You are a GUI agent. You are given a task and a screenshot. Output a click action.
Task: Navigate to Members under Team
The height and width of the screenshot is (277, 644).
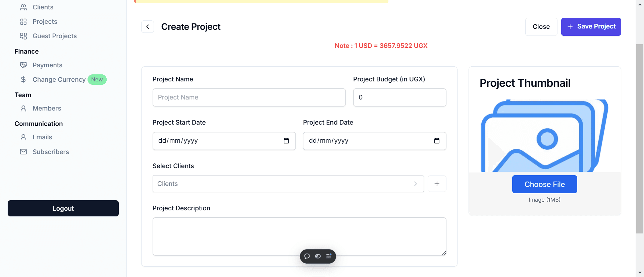click(x=47, y=109)
